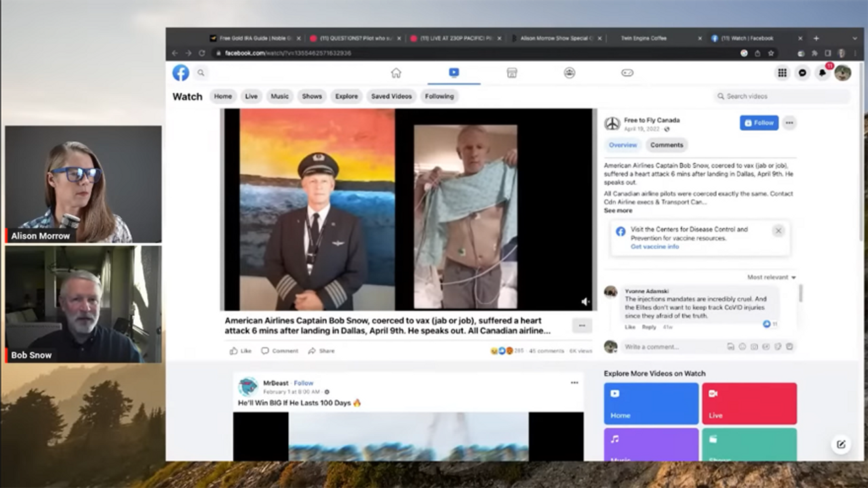
Task: Click the Get vaccine info link
Action: click(x=654, y=247)
